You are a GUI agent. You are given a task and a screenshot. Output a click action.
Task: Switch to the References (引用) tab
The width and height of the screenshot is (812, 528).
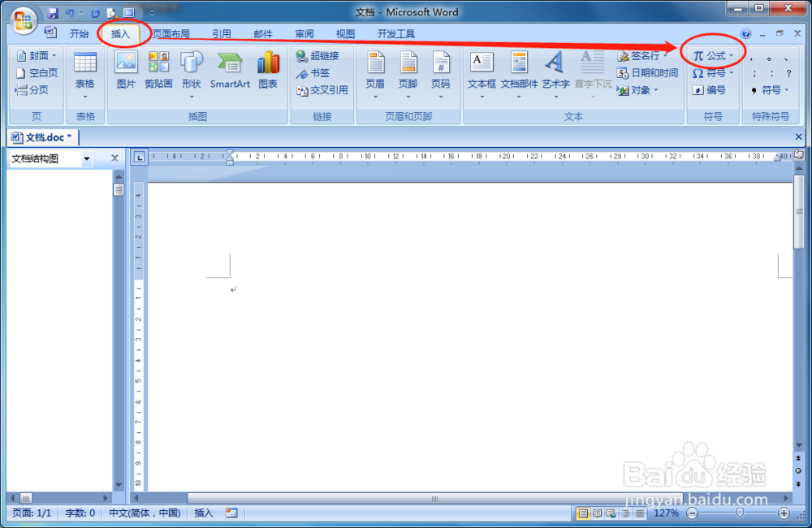[x=222, y=33]
